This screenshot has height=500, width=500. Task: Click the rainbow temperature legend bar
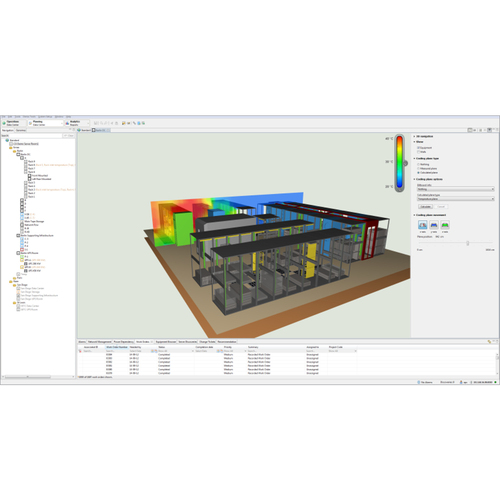(x=399, y=162)
